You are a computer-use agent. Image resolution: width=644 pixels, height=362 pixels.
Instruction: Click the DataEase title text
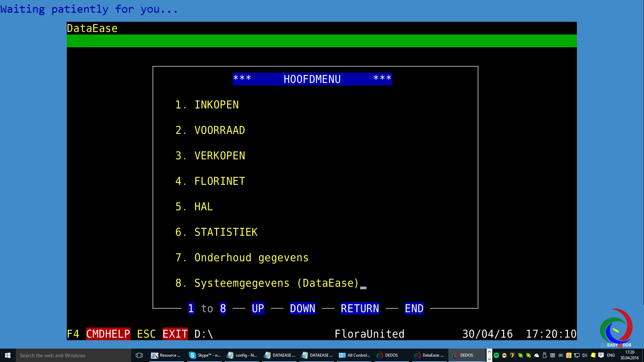(92, 28)
